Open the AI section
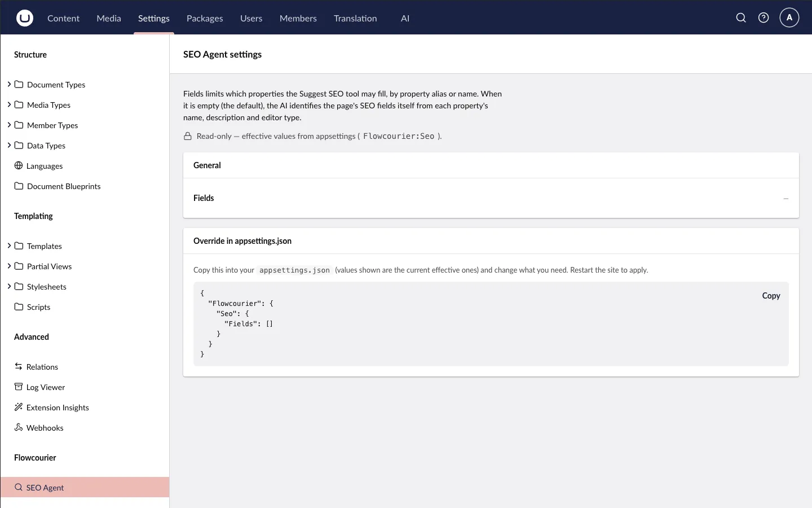 pyautogui.click(x=405, y=18)
